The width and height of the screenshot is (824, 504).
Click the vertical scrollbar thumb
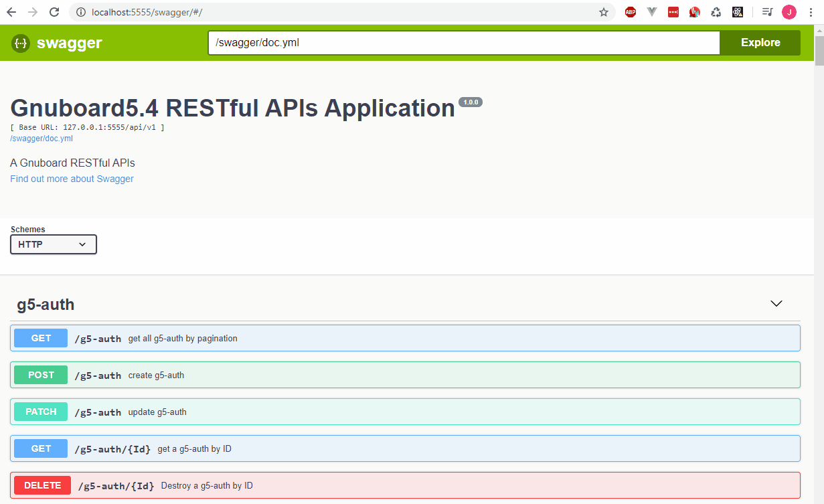coord(819,50)
